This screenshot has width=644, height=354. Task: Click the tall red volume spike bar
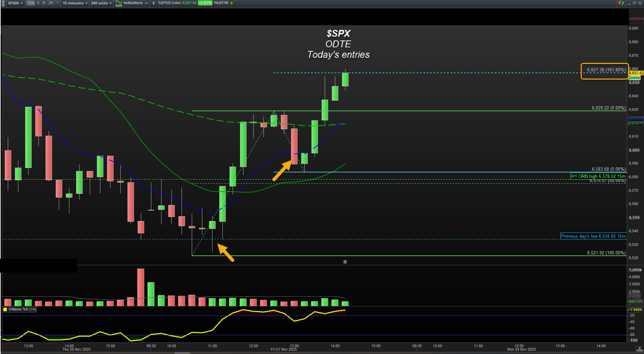(141, 287)
